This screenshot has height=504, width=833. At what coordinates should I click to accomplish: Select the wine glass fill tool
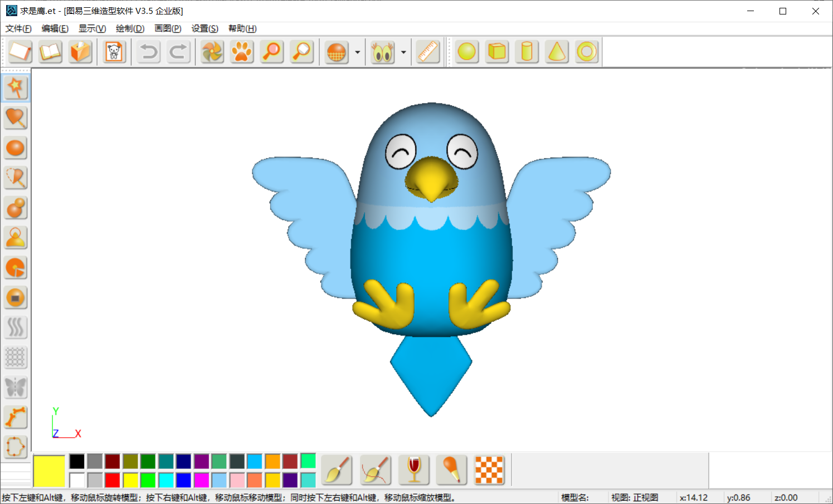(414, 470)
